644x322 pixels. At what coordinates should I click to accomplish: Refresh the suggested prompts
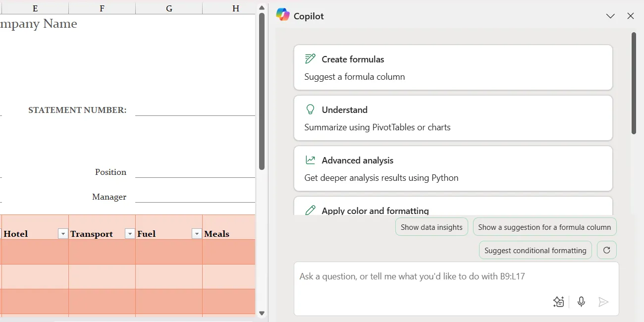pyautogui.click(x=606, y=250)
